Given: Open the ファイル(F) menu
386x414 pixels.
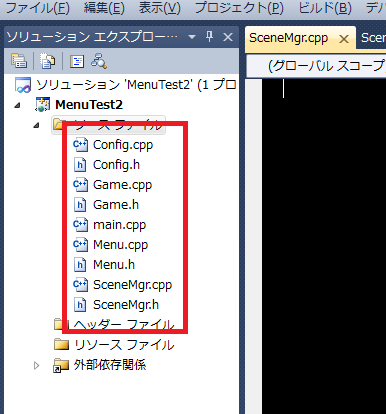Looking at the screenshot, I should [x=38, y=8].
